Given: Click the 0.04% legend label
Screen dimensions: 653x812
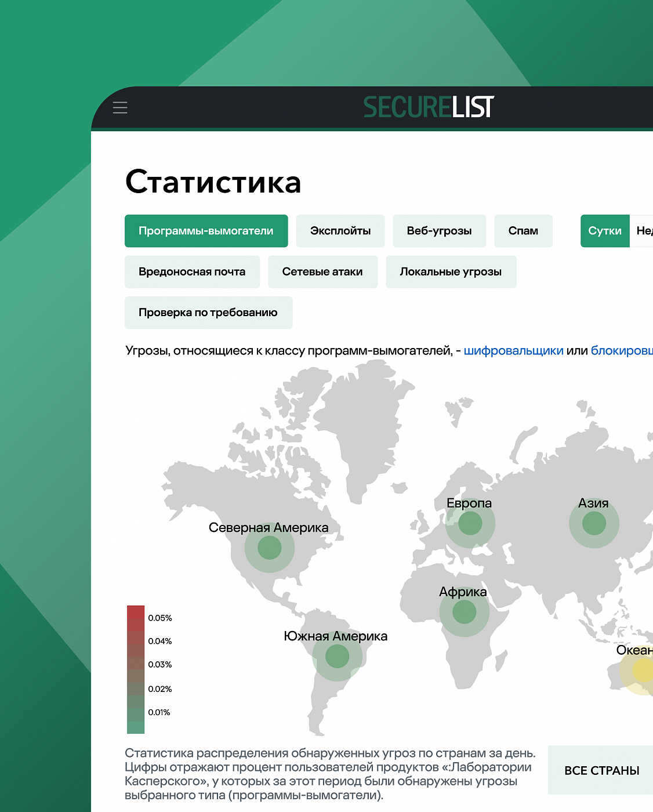Looking at the screenshot, I should click(x=160, y=641).
